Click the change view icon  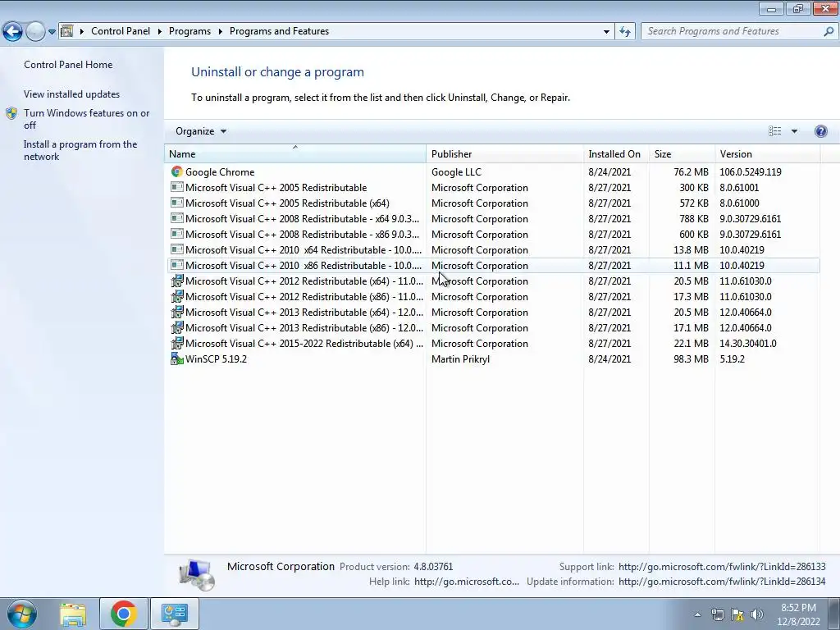coord(774,131)
